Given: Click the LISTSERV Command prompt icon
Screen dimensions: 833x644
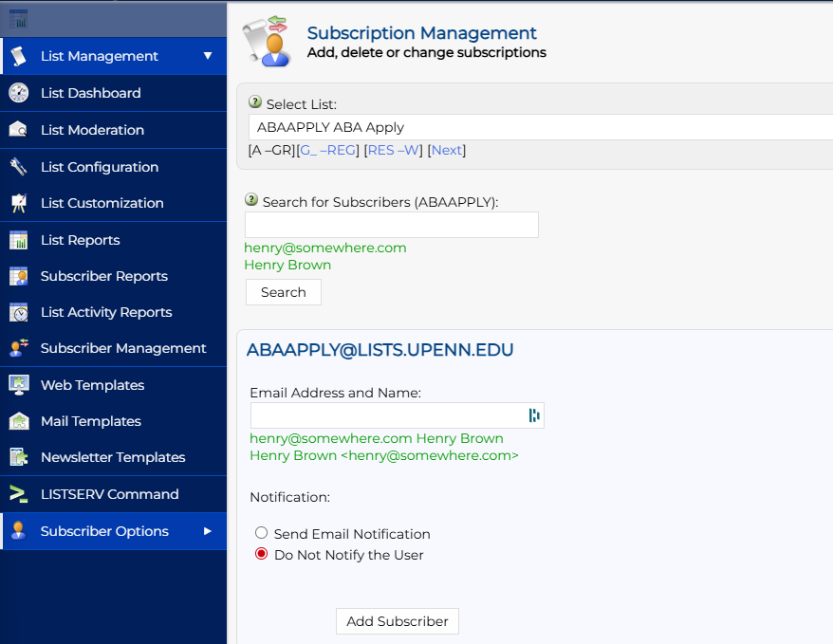Looking at the screenshot, I should pos(19,494).
